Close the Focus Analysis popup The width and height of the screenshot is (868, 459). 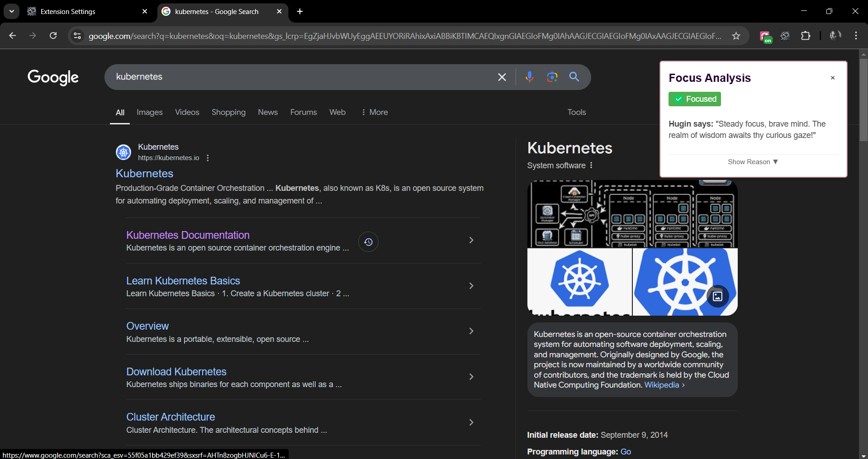tap(833, 78)
